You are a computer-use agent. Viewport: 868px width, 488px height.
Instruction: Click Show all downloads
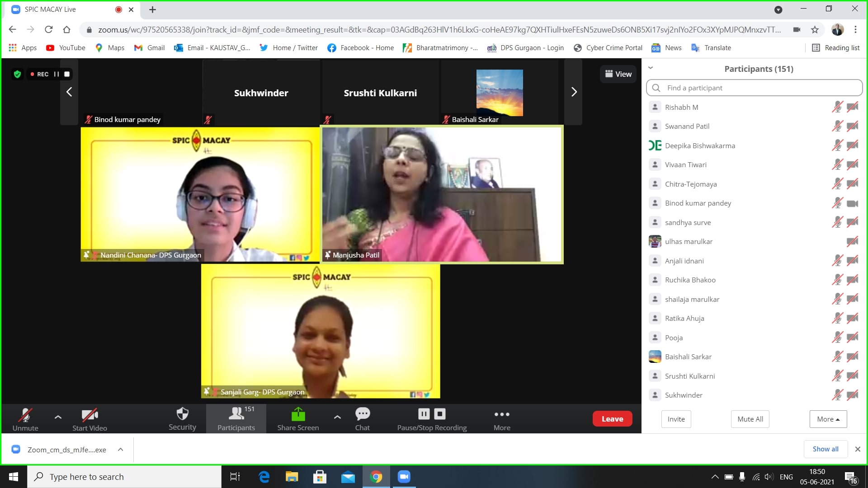[x=825, y=449]
